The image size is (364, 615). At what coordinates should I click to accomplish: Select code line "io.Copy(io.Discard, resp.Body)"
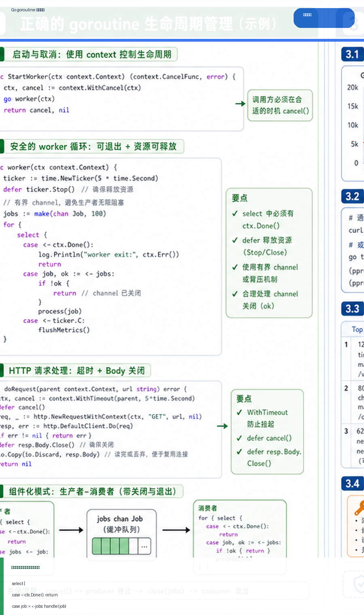pos(49,454)
